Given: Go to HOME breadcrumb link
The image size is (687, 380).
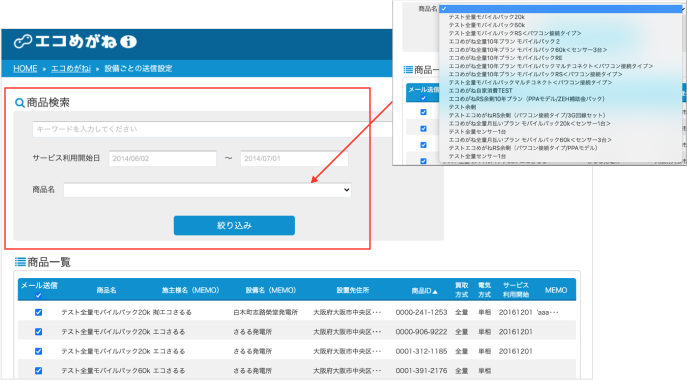Looking at the screenshot, I should [x=25, y=68].
